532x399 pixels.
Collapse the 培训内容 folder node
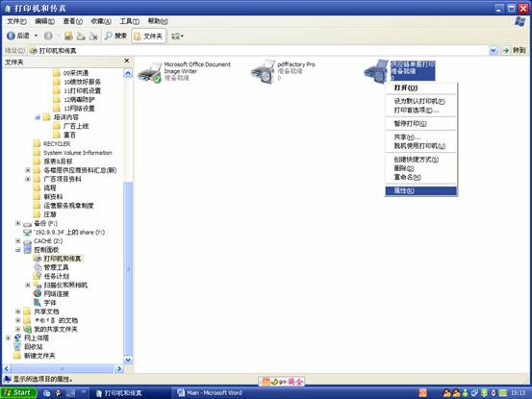(38, 117)
